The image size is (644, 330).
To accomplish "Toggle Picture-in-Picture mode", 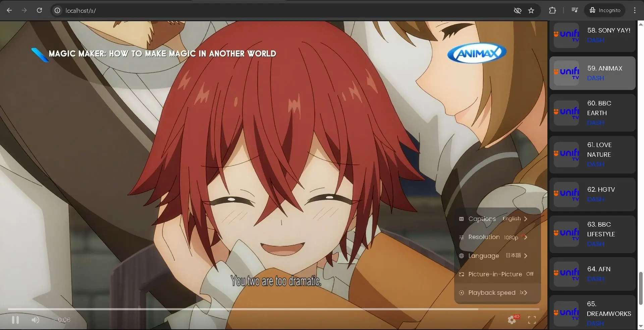I will pos(497,274).
